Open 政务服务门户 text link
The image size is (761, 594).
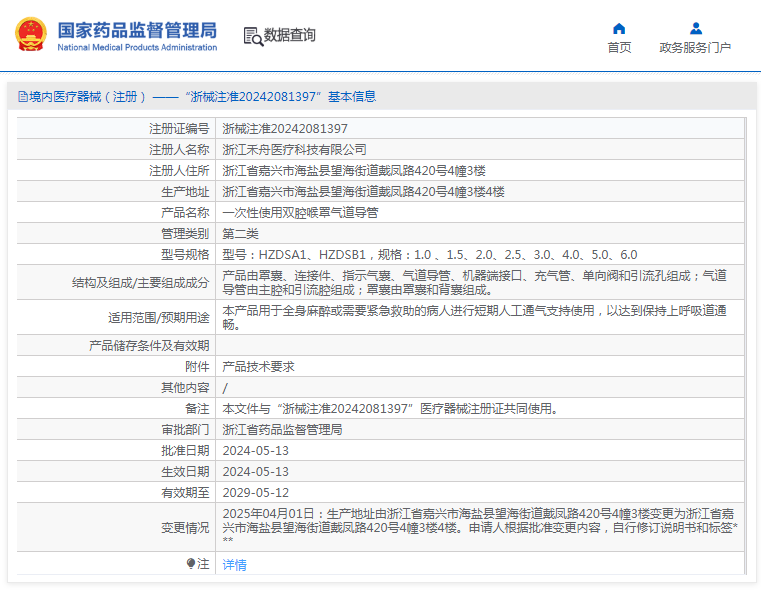point(695,48)
